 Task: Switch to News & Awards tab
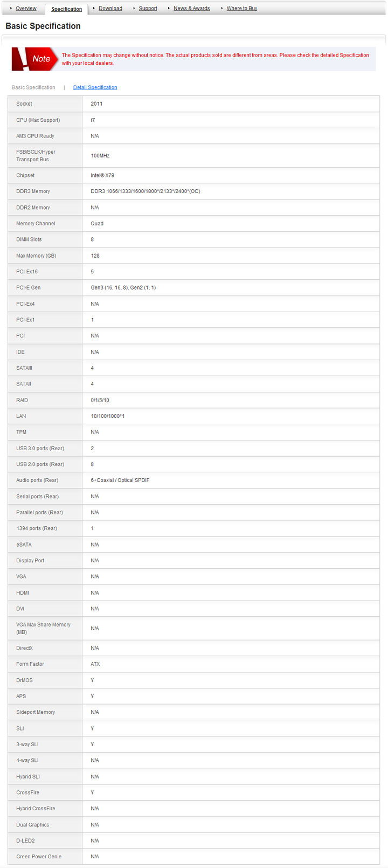coord(192,8)
